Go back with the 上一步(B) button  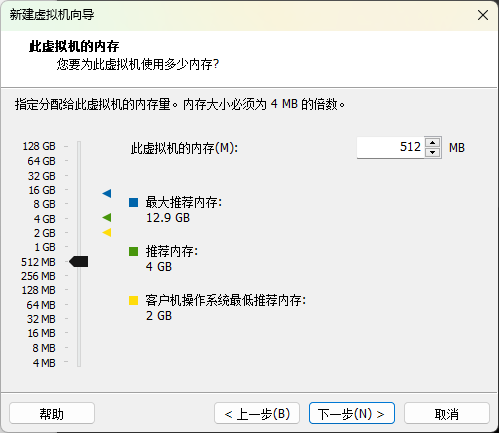[x=257, y=413]
